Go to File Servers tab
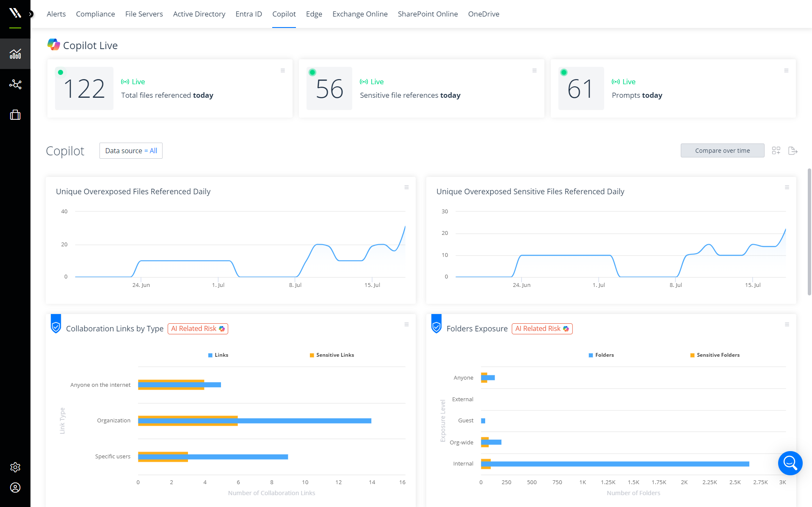Image resolution: width=812 pixels, height=507 pixels. [144, 14]
